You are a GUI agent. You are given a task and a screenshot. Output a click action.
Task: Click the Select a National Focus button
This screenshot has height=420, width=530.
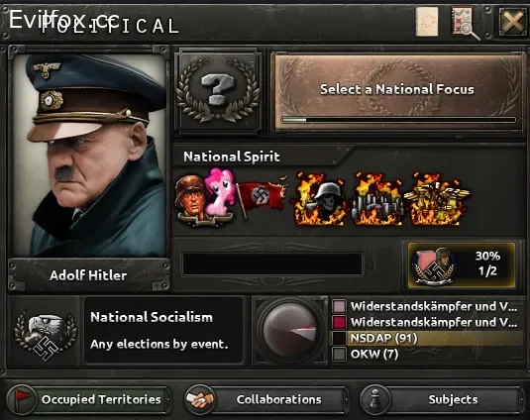coord(398,91)
